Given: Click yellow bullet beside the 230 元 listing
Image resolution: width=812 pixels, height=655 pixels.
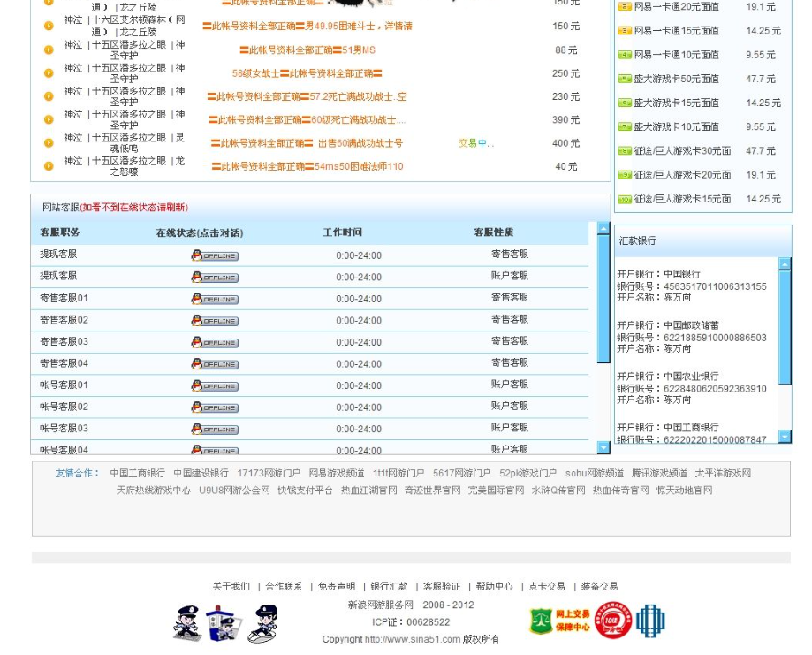Looking at the screenshot, I should 49,95.
